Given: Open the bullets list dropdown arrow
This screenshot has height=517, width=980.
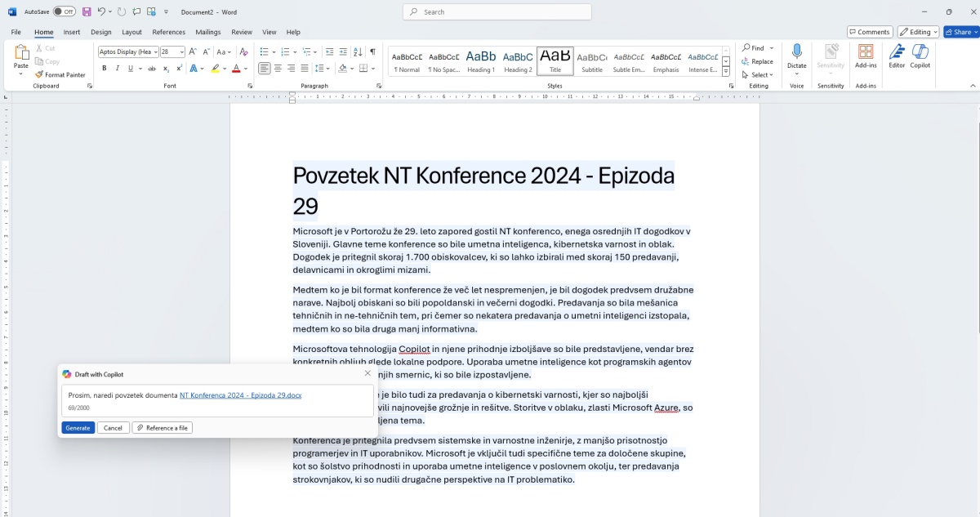Looking at the screenshot, I should coord(274,51).
